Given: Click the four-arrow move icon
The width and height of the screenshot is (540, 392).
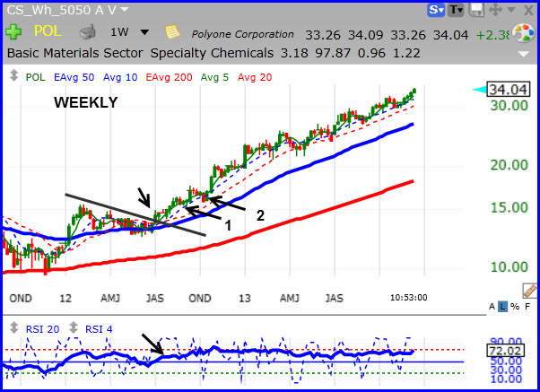Looking at the screenshot, I should click(x=495, y=10).
